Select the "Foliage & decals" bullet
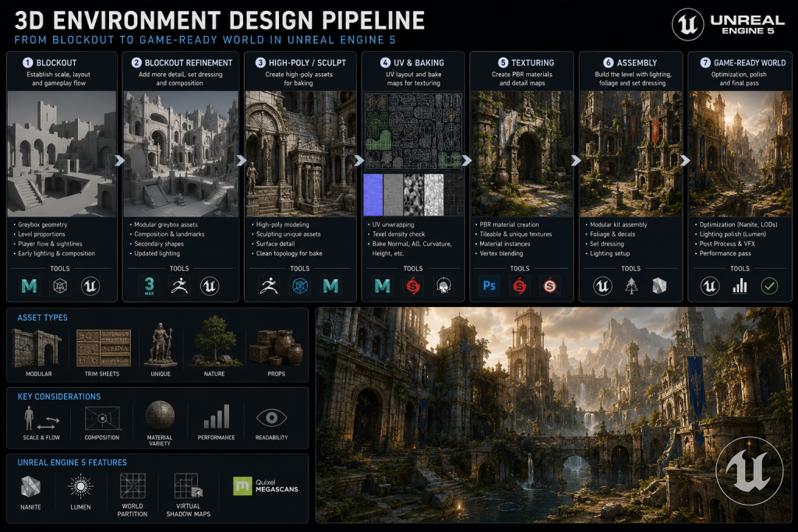Viewport: 798px width, 532px height. [x=613, y=234]
